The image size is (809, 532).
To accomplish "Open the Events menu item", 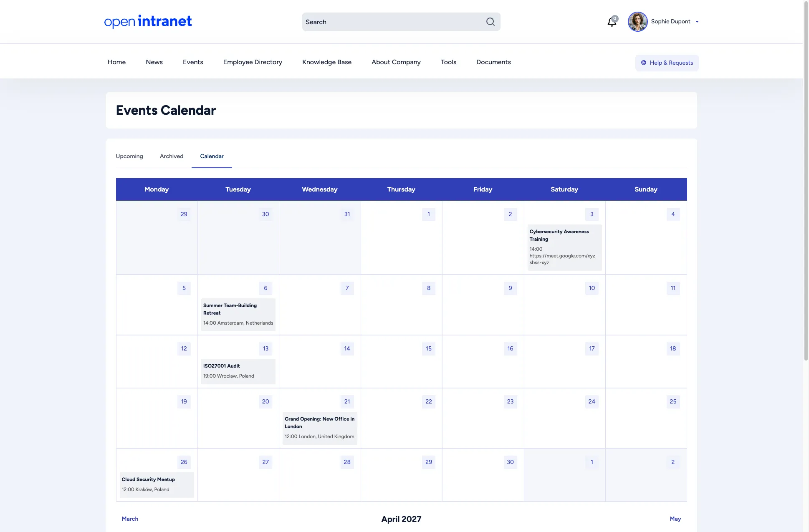I will click(x=193, y=62).
